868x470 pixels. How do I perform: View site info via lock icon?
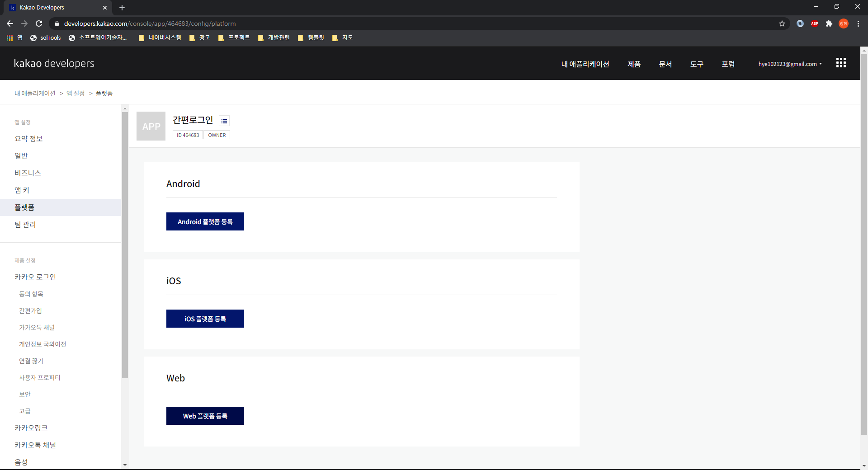coord(57,23)
